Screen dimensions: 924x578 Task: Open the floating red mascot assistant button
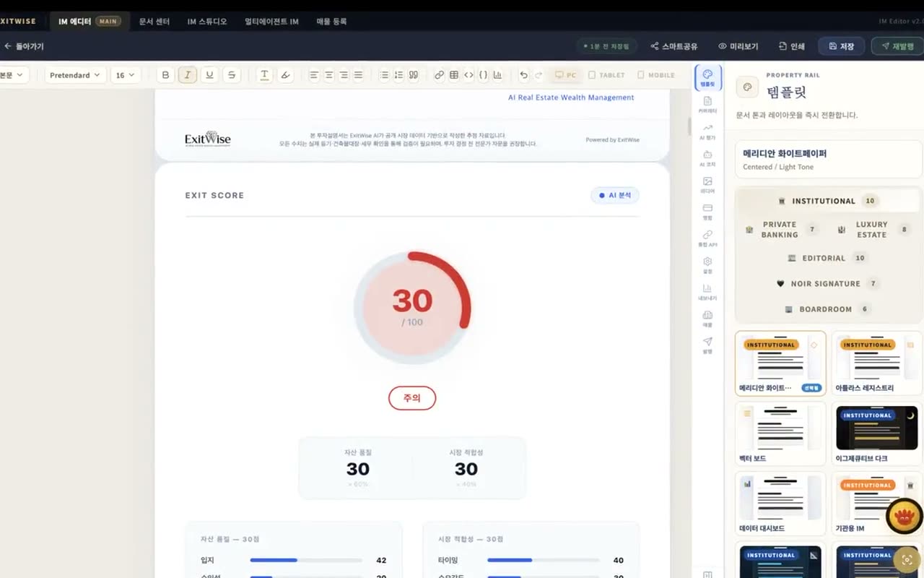coord(905,517)
